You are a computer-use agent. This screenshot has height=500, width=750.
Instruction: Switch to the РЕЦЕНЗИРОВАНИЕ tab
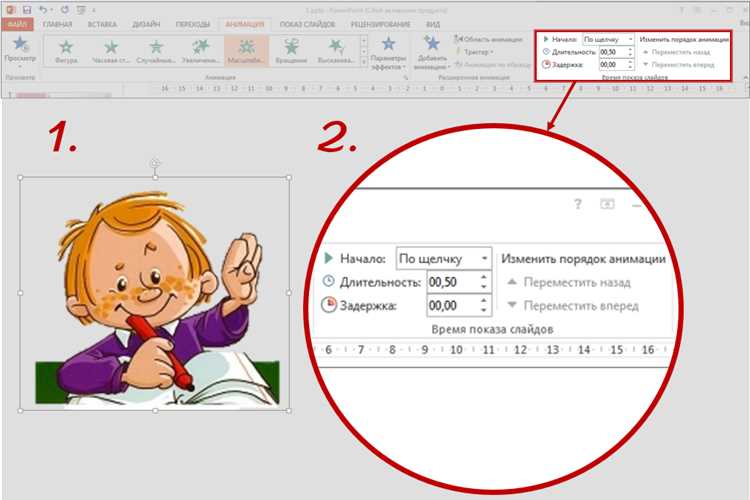coord(380,24)
